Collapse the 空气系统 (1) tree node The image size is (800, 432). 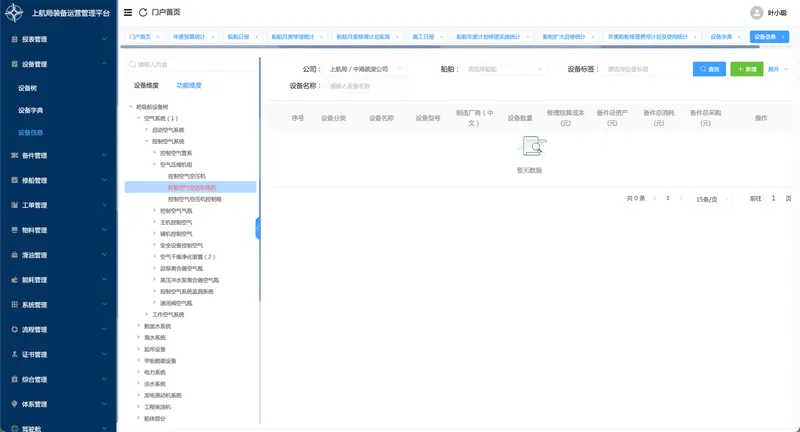coord(138,118)
